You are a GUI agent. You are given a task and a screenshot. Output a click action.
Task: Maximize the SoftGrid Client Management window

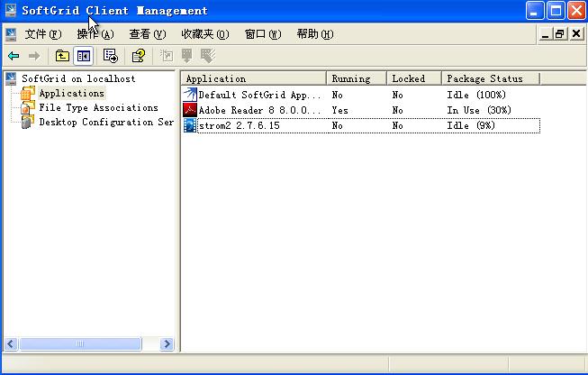coord(556,10)
